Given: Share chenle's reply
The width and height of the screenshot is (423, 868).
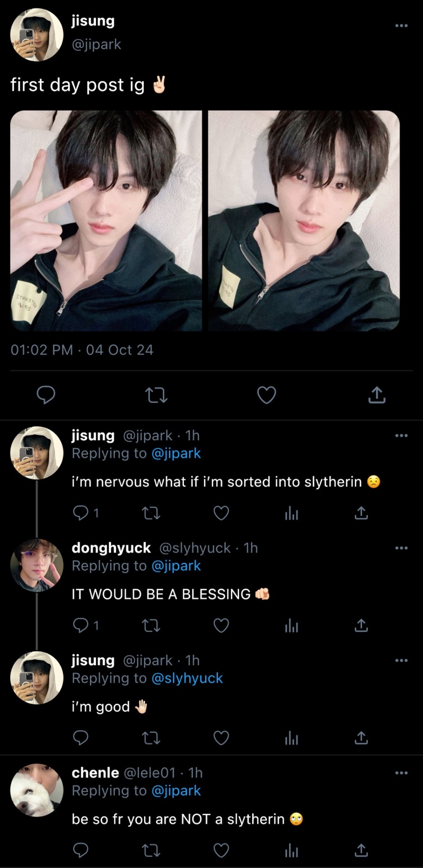Looking at the screenshot, I should click(x=361, y=851).
